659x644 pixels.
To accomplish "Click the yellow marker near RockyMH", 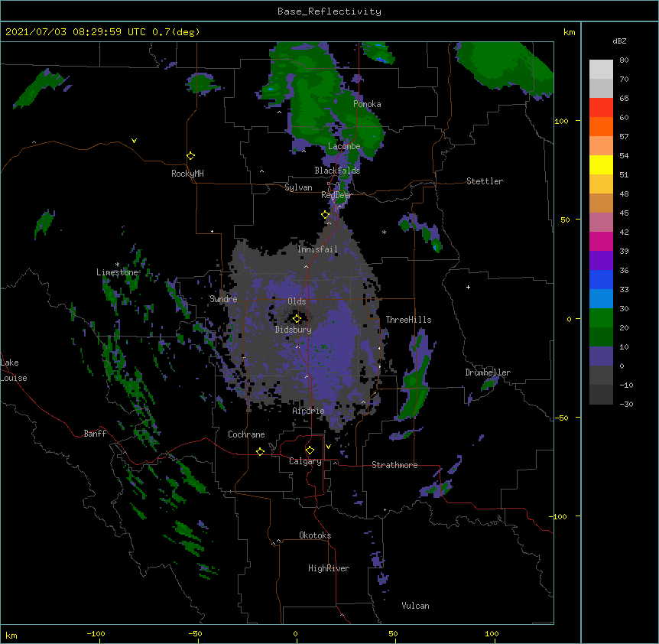I will [x=191, y=155].
